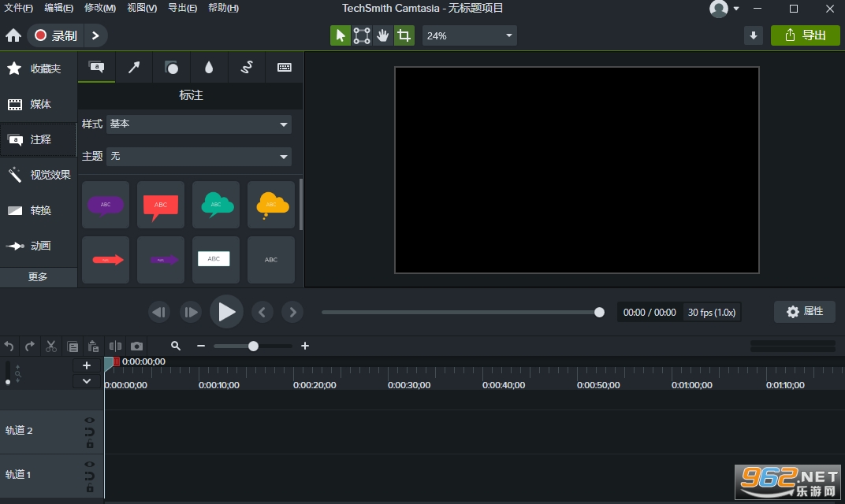The width and height of the screenshot is (845, 504).
Task: Open the 24% canvas zoom dropdown
Action: [x=469, y=35]
